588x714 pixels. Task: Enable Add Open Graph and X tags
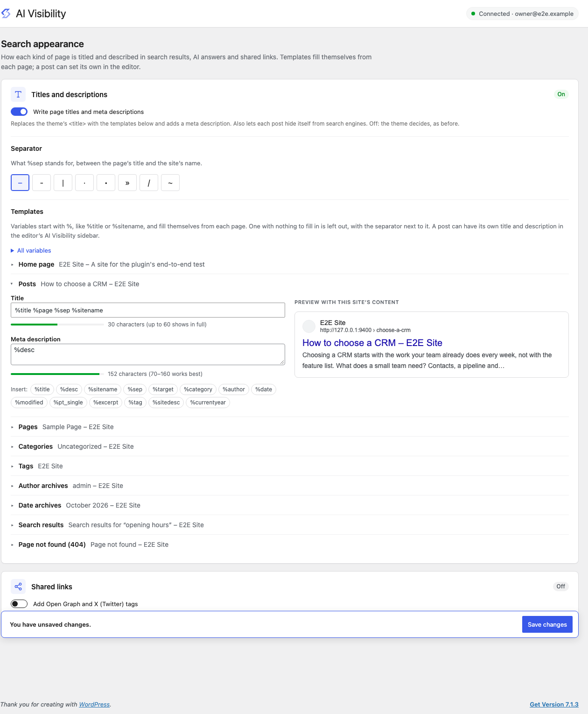tap(19, 604)
